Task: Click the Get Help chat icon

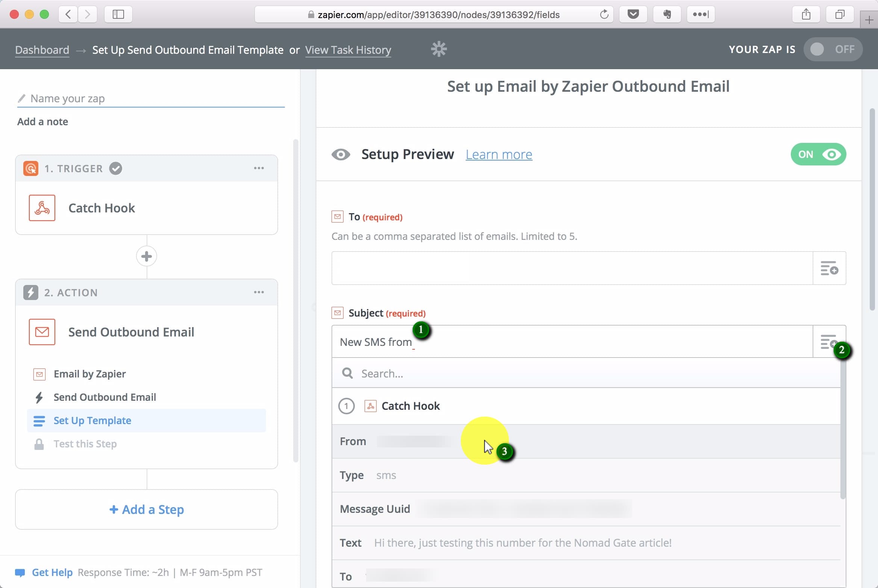Action: pos(20,573)
